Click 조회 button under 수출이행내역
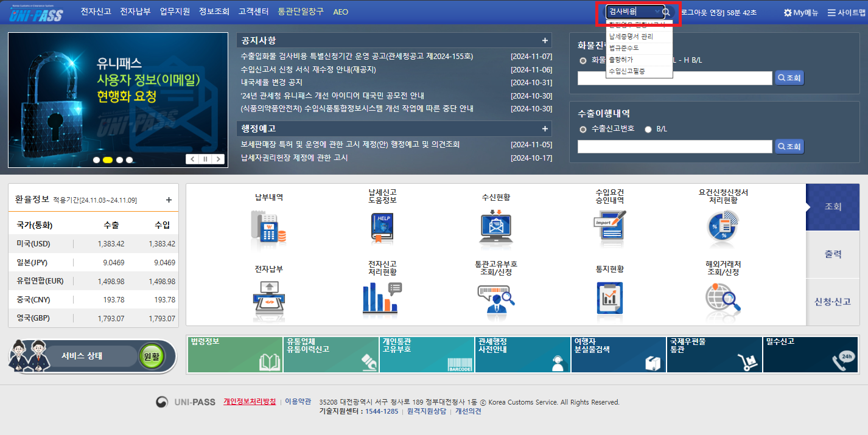 point(789,147)
